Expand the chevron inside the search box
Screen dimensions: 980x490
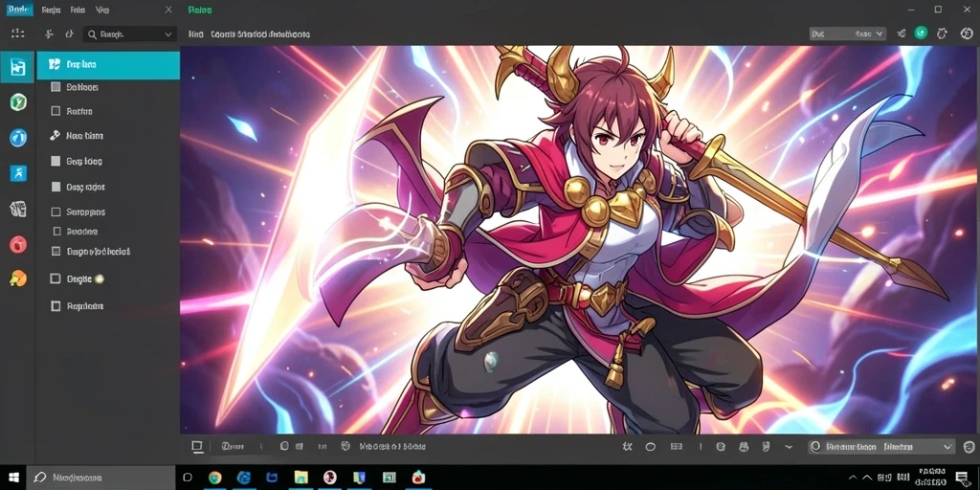[x=168, y=35]
